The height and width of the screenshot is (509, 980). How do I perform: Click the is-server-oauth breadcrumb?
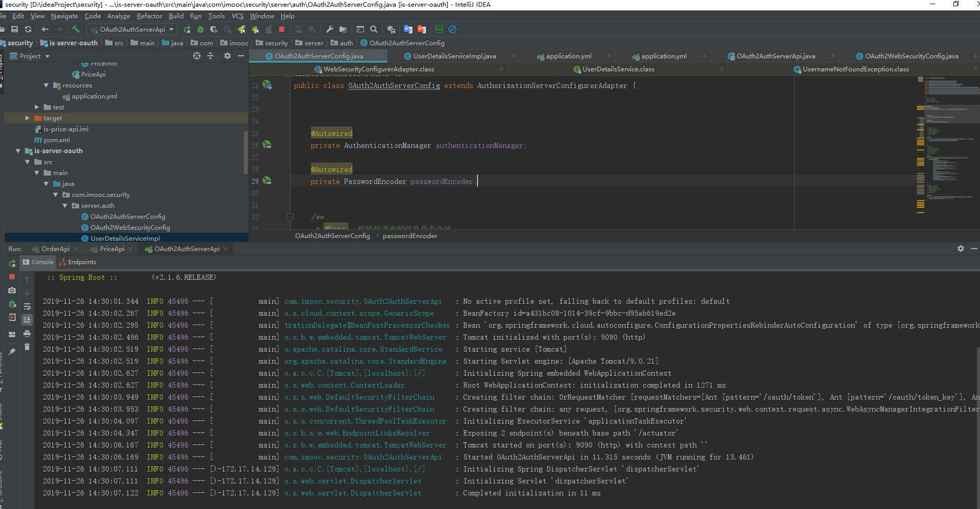pos(69,43)
